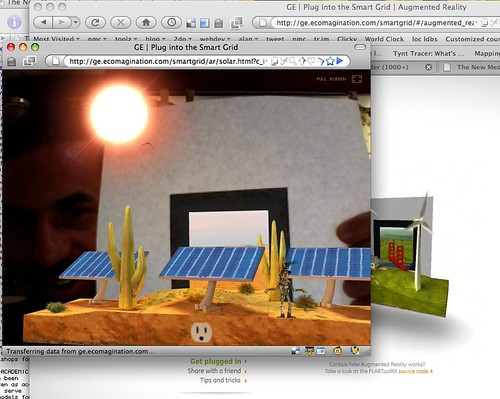
Task: Toggle the toolbar pill button in front window
Action: pyautogui.click(x=360, y=47)
